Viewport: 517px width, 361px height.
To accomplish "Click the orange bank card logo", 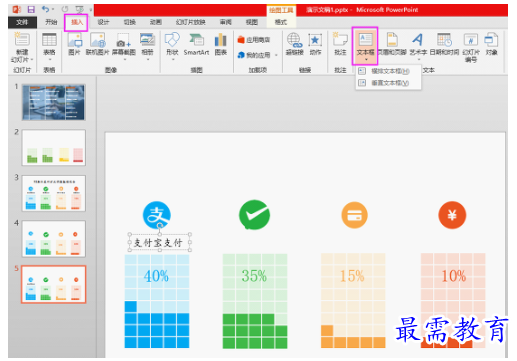I will [x=354, y=215].
